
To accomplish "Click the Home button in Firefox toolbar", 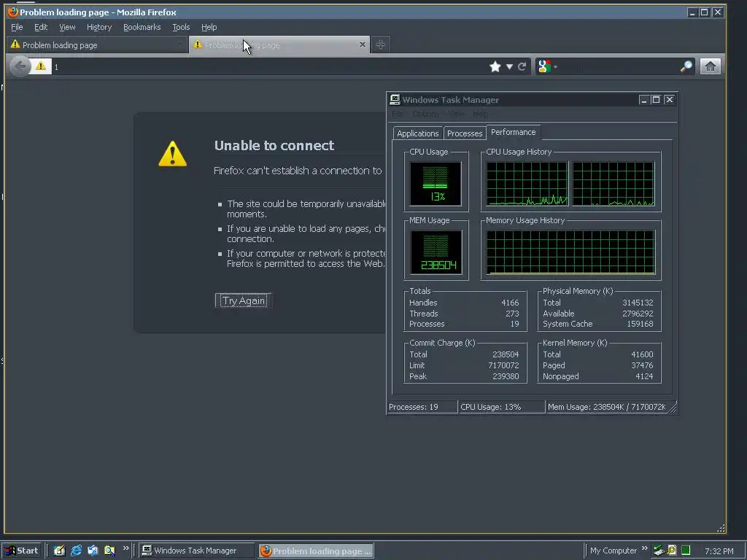I will [x=711, y=66].
